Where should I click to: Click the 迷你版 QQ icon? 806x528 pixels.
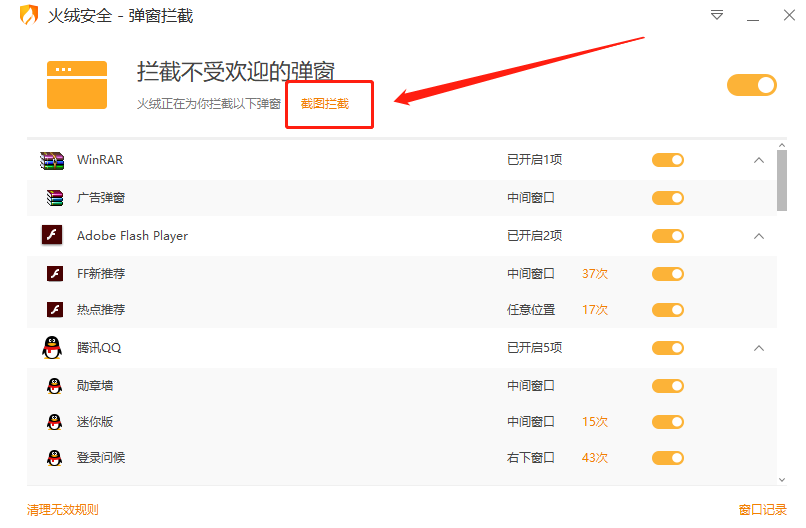[54, 422]
